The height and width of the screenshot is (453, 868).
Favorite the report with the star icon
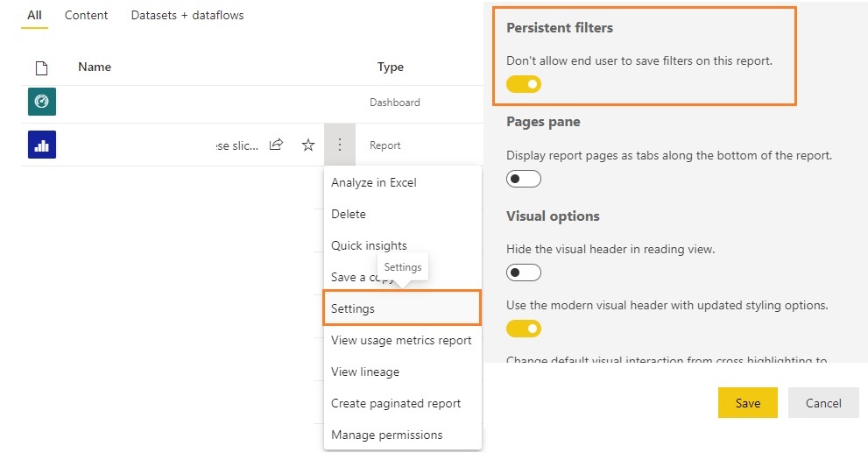coord(308,145)
